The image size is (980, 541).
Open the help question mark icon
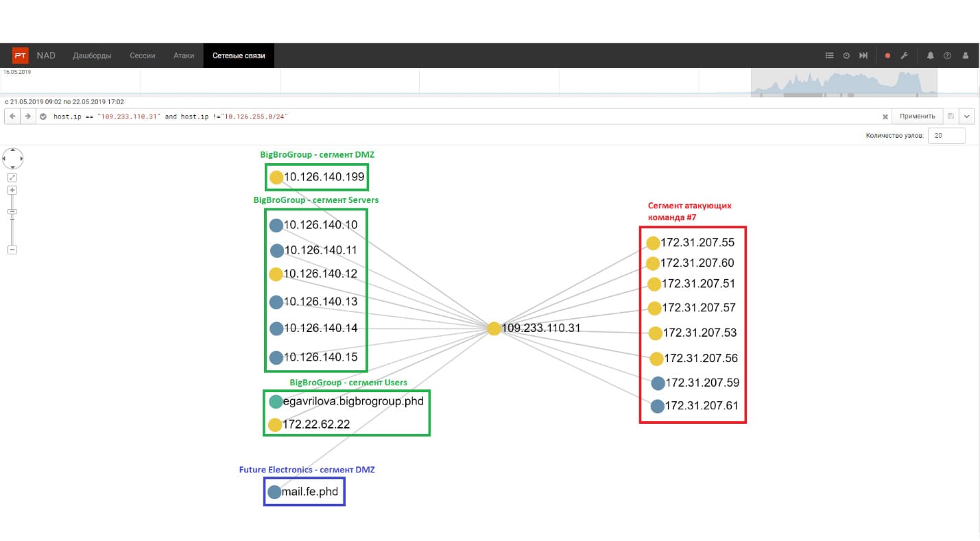(948, 56)
